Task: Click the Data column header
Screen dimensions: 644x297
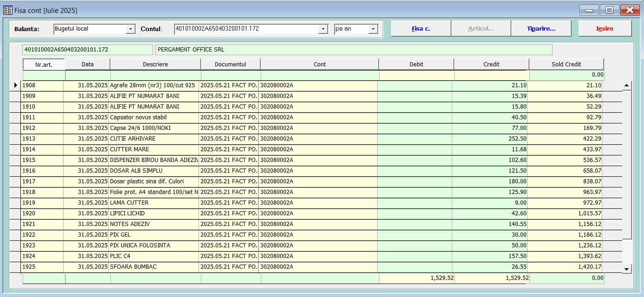Action: (x=88, y=65)
